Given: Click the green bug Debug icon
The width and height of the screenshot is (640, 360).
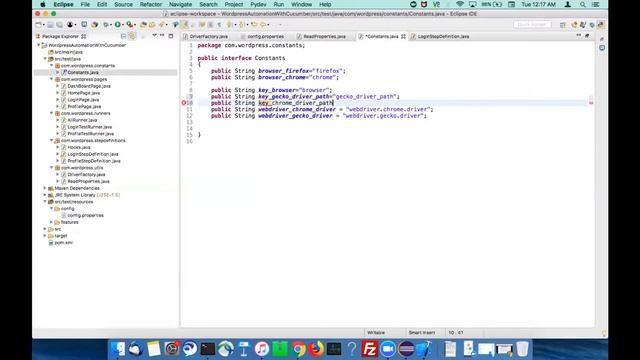Looking at the screenshot, I should point(106,25).
